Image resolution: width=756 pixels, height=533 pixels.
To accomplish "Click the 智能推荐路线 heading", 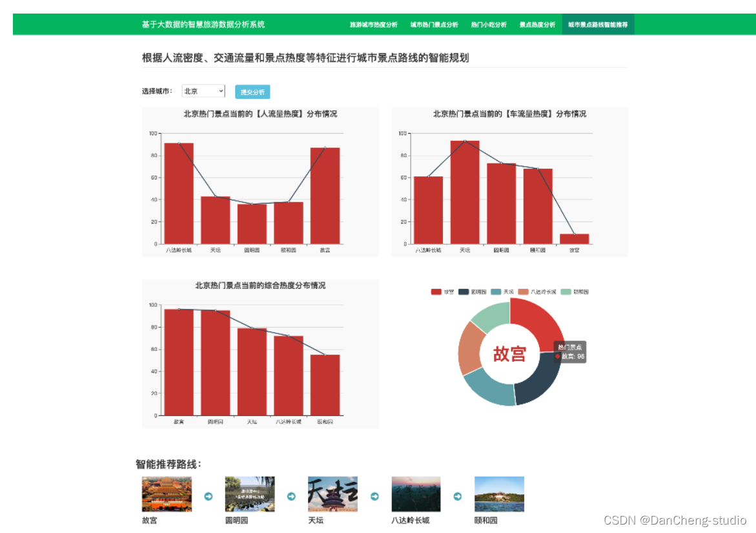I will (168, 464).
